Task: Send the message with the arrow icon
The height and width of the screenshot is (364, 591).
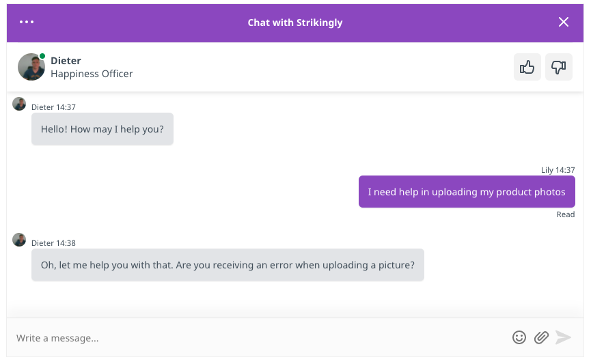Action: [x=563, y=337]
